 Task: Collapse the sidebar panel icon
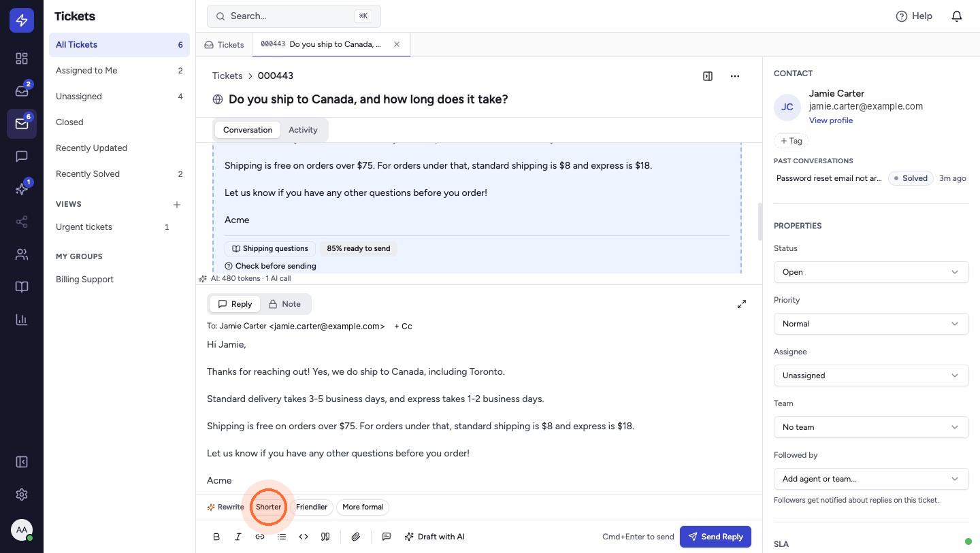(x=22, y=462)
